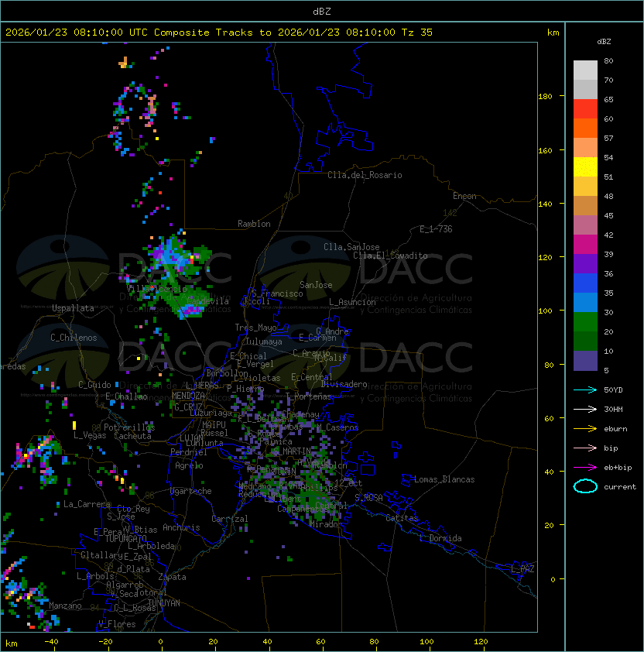Click the 'Uspallata' place label
The width and height of the screenshot is (644, 652).
click(73, 308)
